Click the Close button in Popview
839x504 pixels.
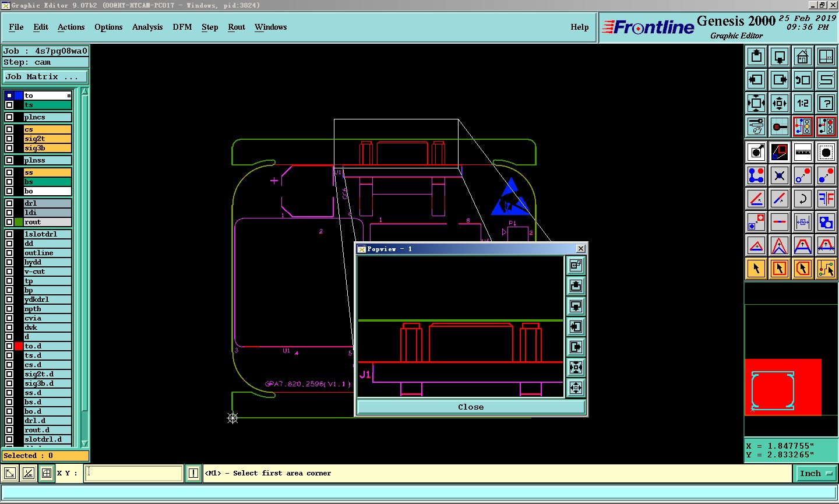[x=471, y=407]
